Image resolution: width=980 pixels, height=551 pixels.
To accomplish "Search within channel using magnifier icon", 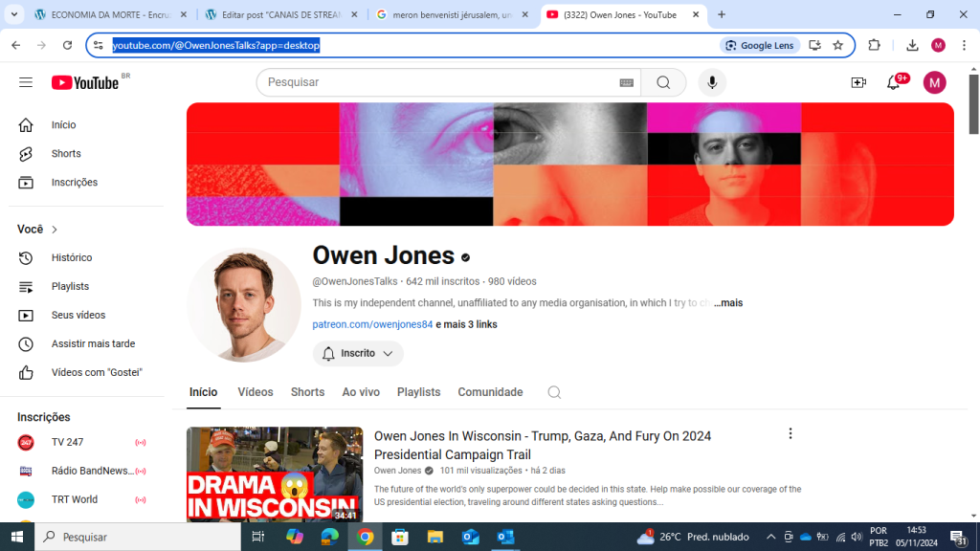I will [x=554, y=392].
